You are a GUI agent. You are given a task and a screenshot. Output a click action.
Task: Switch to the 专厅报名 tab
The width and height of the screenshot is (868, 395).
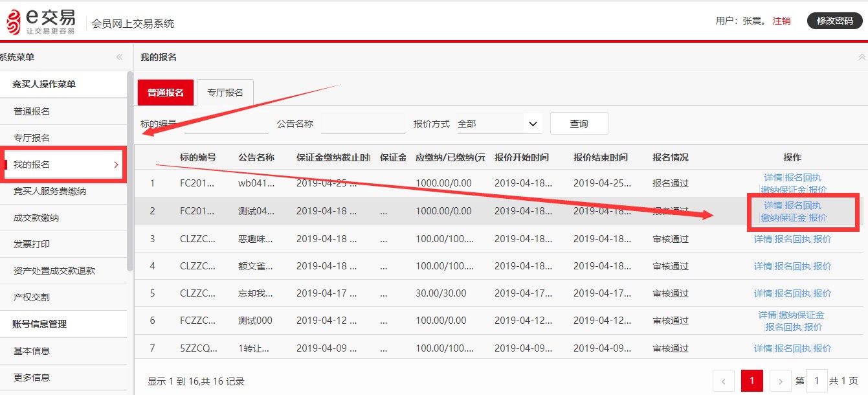tap(225, 93)
